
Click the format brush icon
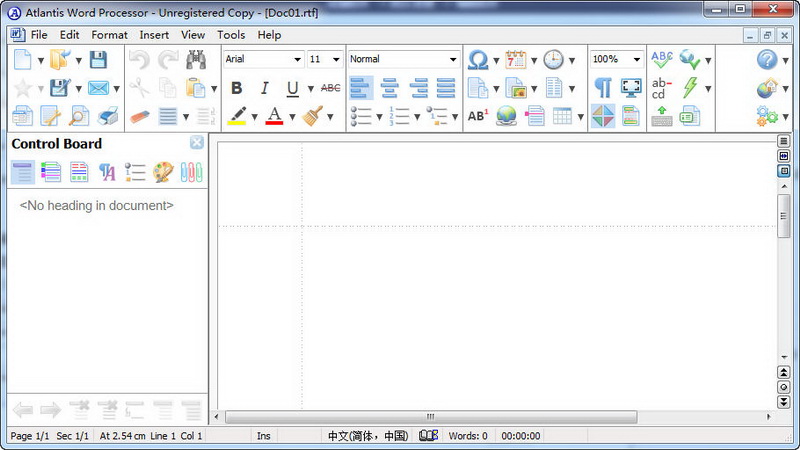coord(312,116)
